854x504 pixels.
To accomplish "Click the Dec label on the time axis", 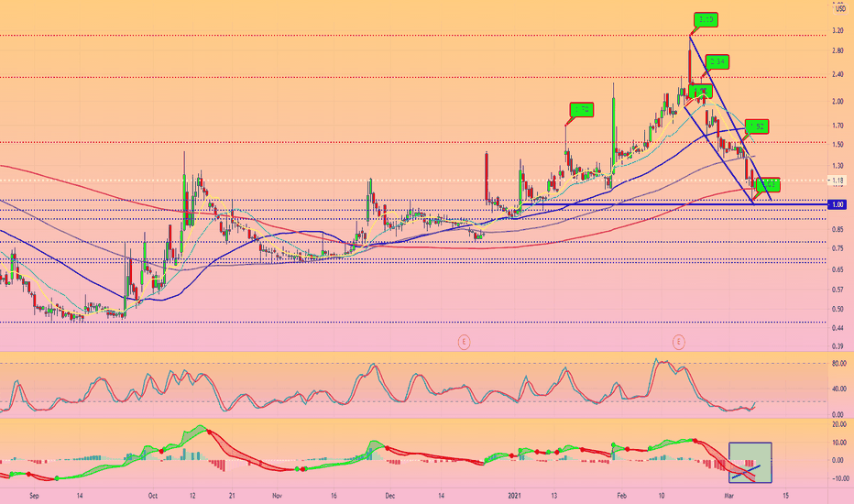I will point(390,496).
